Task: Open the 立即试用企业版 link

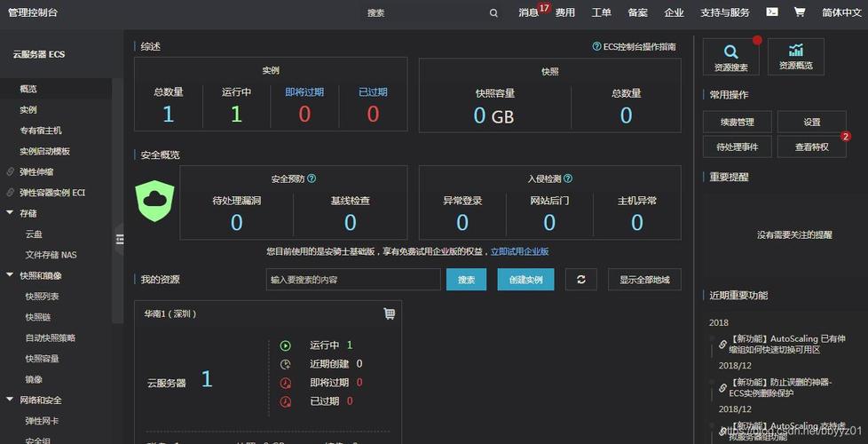Action: [519, 252]
